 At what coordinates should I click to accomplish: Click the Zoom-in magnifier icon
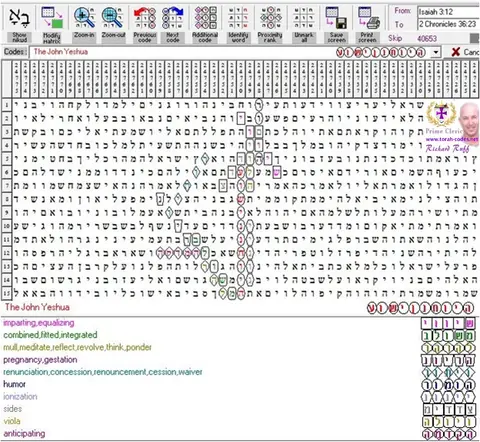point(84,18)
